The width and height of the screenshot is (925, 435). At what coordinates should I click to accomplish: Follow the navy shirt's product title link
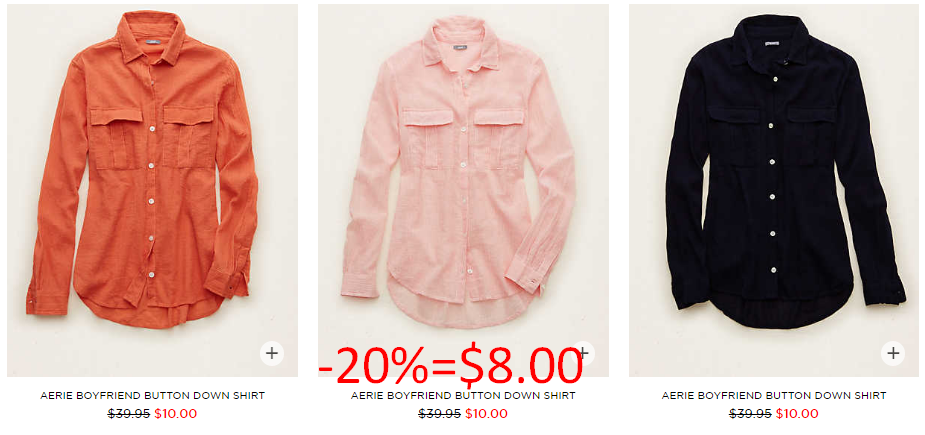(x=774, y=395)
